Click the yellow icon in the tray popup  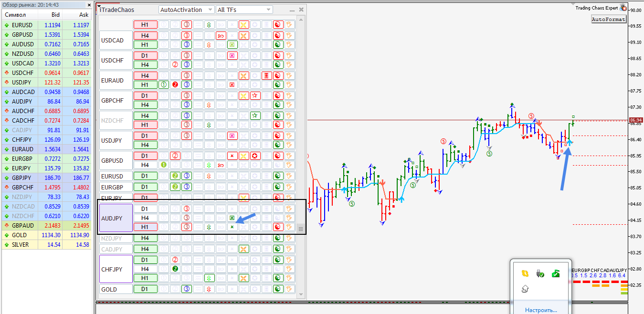coord(525,273)
